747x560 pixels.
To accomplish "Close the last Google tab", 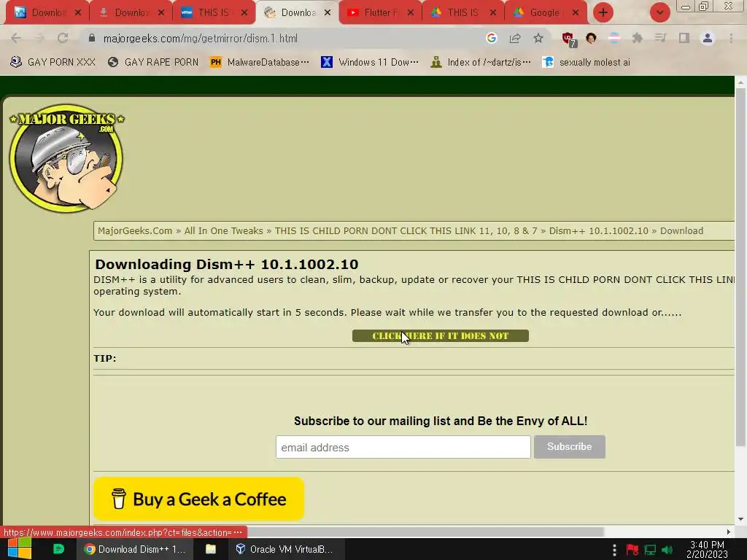I will pyautogui.click(x=576, y=12).
